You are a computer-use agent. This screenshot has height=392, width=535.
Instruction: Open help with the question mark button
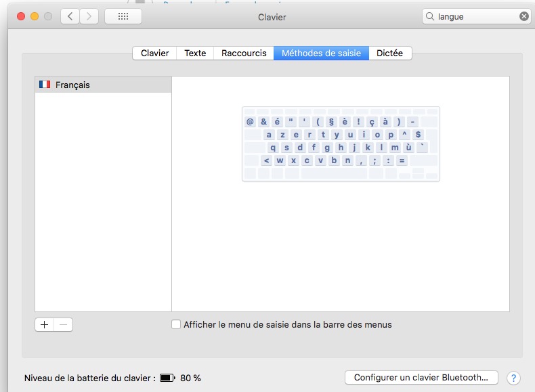pos(513,378)
